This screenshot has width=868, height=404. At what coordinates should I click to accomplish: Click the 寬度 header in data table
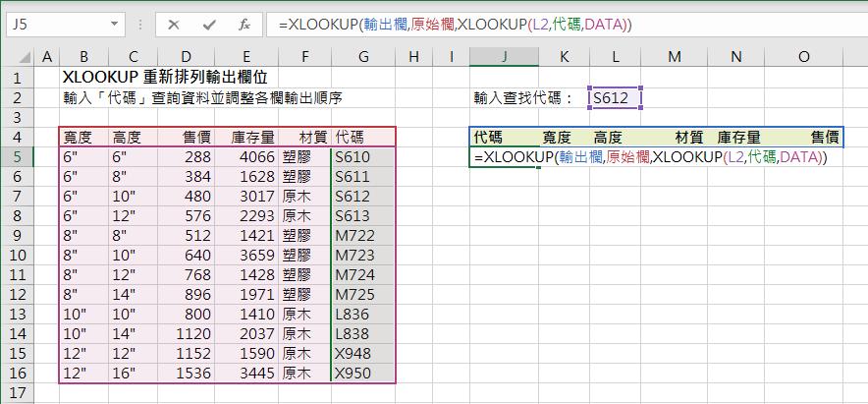(x=84, y=137)
